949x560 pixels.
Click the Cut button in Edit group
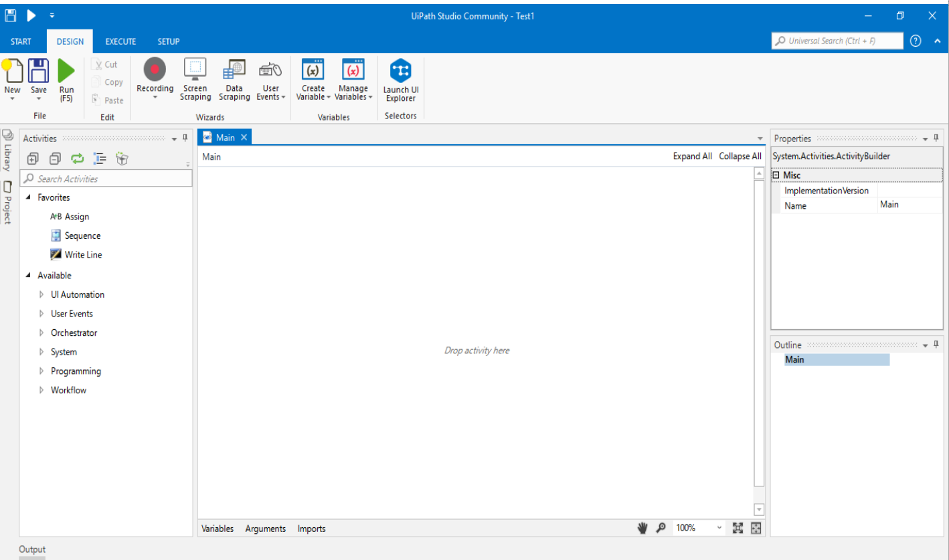click(104, 64)
